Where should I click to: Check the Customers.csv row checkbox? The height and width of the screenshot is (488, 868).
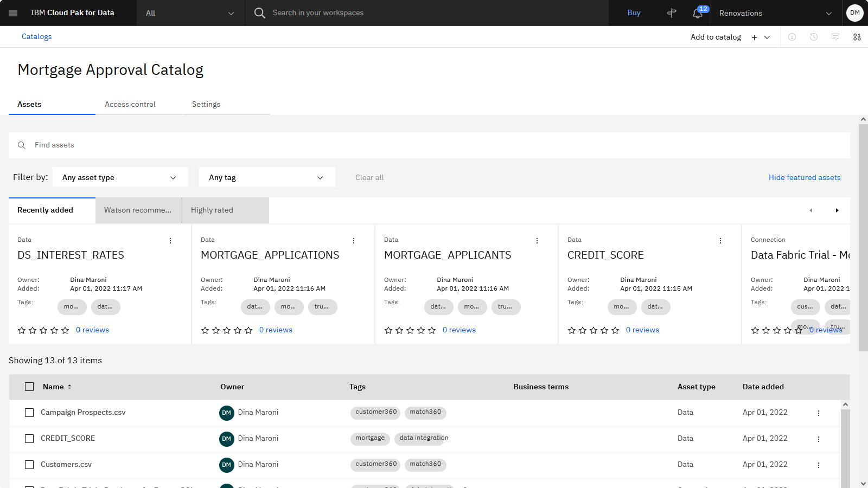(x=29, y=465)
